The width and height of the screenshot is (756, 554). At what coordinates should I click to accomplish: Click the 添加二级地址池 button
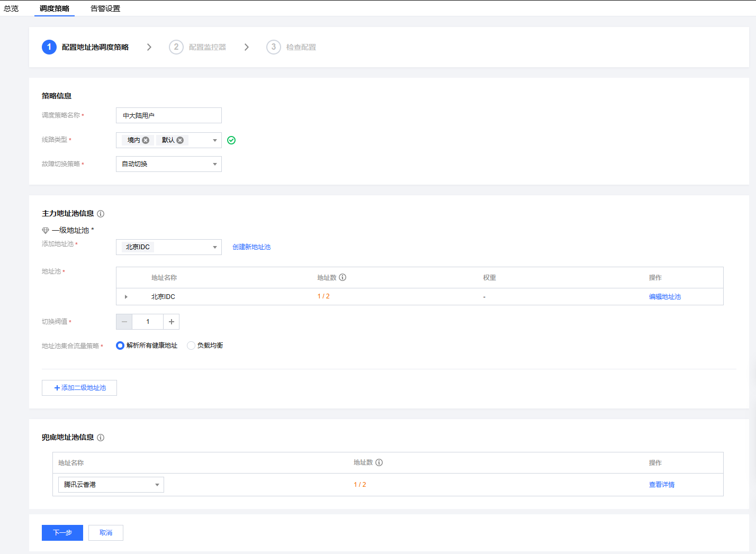pos(79,388)
